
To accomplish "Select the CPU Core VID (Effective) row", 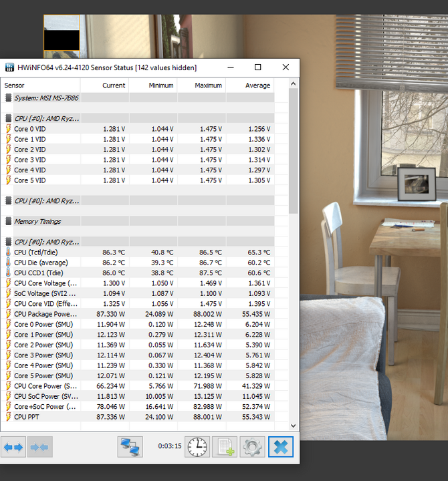I will click(x=138, y=304).
